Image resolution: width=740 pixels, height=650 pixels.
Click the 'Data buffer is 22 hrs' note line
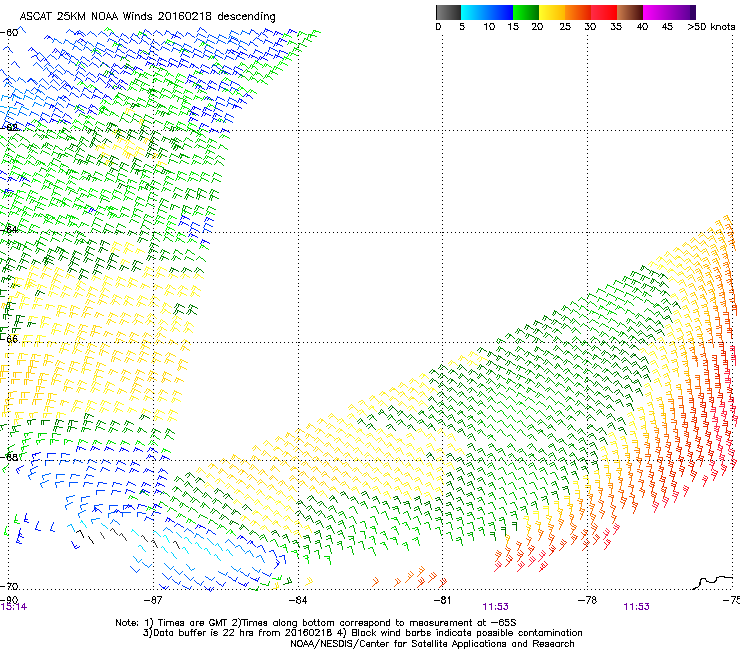pos(362,633)
